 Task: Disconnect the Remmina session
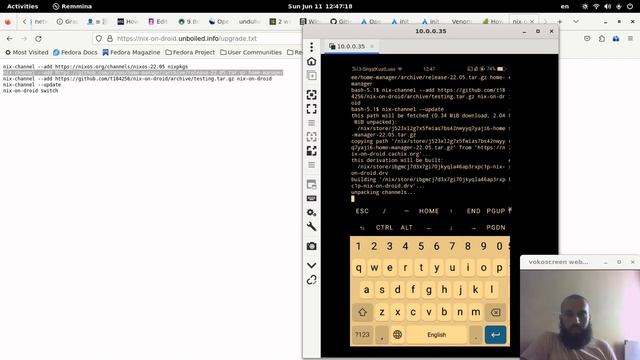[x=311, y=280]
